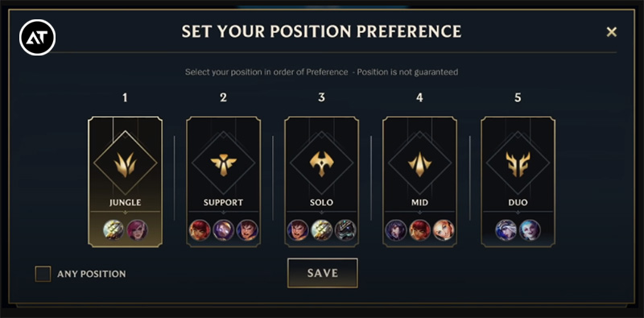The width and height of the screenshot is (644, 318).
Task: Click first champion portrait under Support
Action: pos(200,230)
